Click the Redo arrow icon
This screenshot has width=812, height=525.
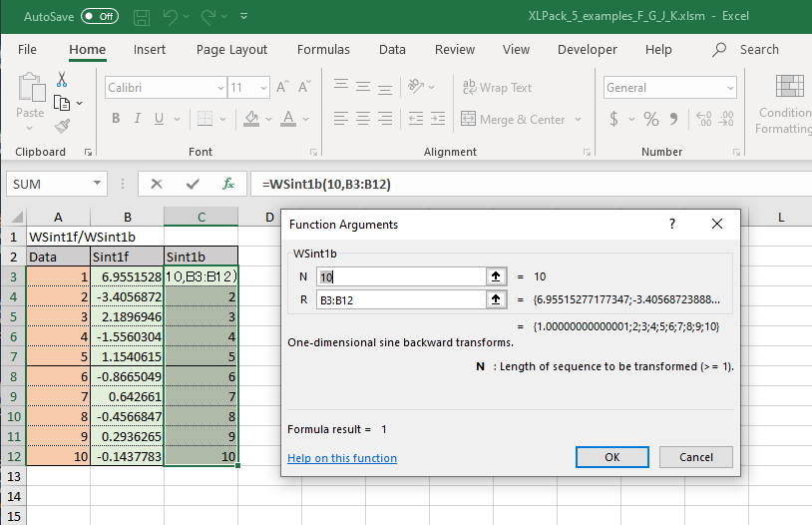(208, 17)
